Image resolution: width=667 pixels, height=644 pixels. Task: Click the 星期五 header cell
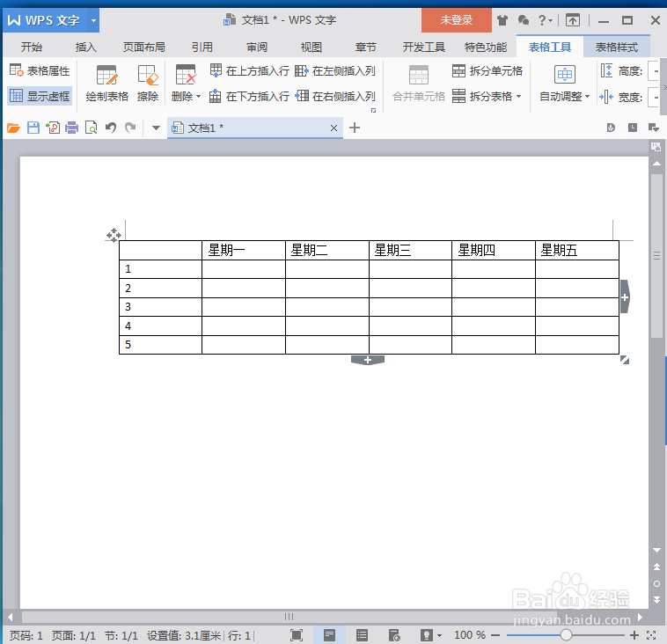click(577, 250)
